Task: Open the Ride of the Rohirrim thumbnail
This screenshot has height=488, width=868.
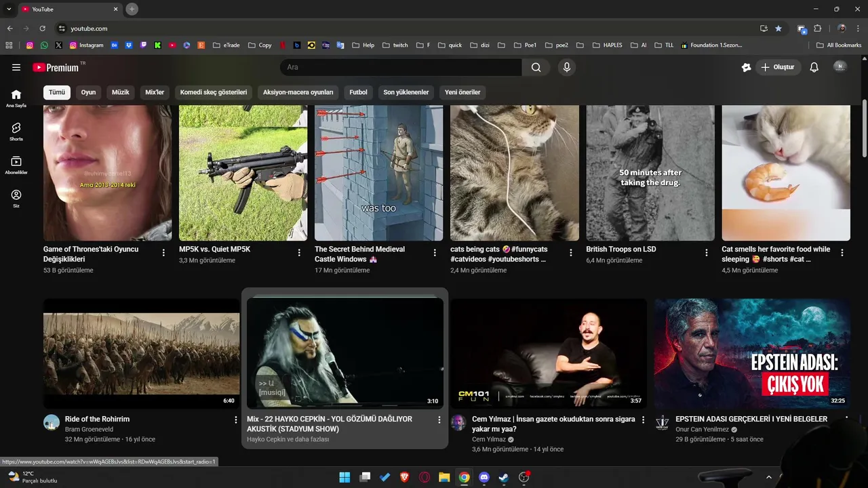Action: pos(141,354)
